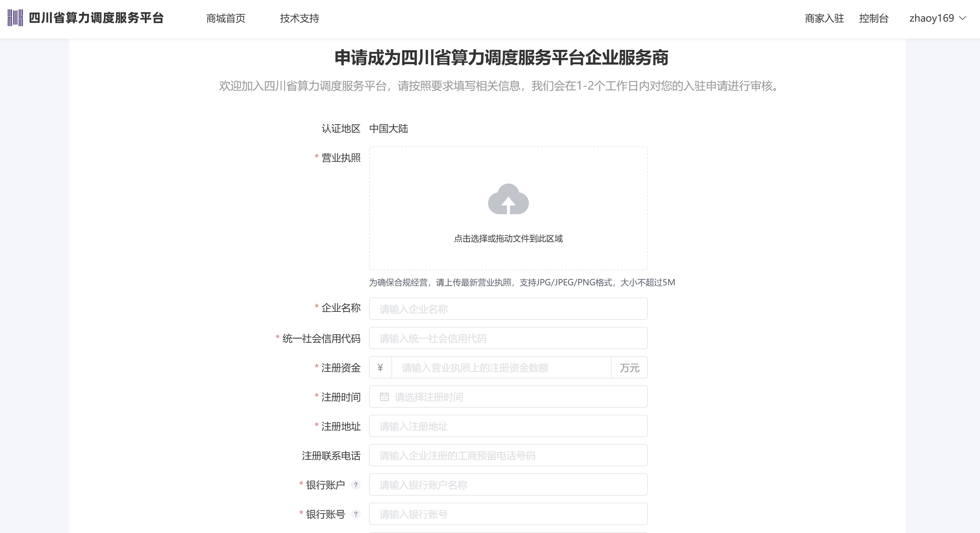The height and width of the screenshot is (533, 980).
Task: Click the 中国大陆 region value
Action: [389, 129]
